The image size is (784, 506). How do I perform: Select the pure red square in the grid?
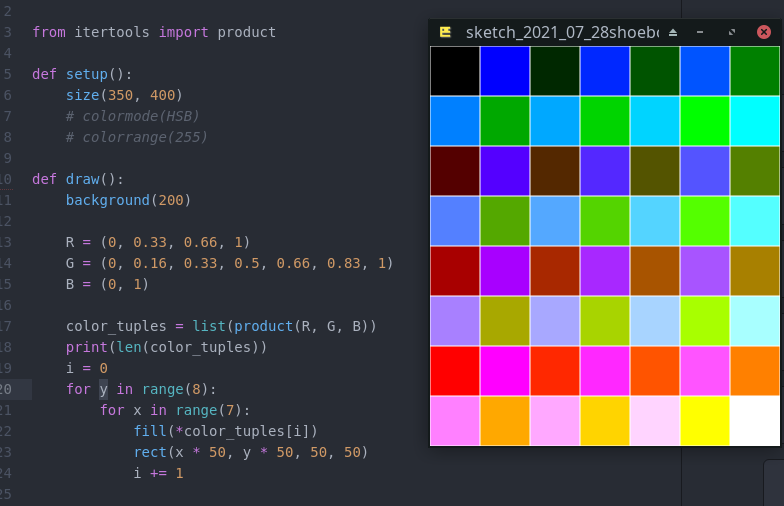coord(455,371)
